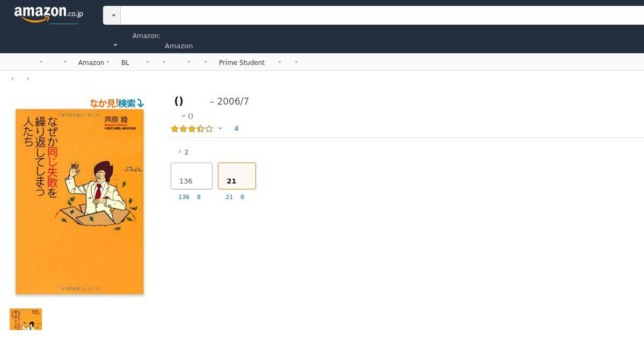Expand the arrow right after Prime Student
Image resolution: width=644 pixels, height=338 pixels.
coord(279,62)
